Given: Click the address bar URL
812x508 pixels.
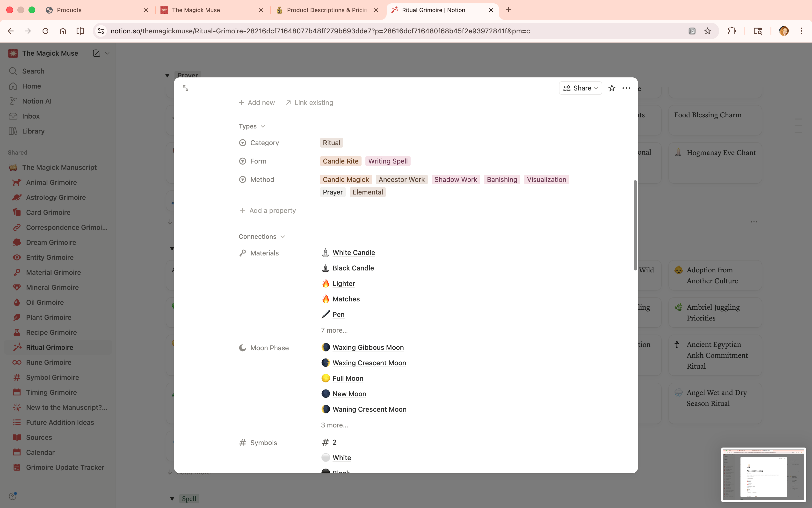Looking at the screenshot, I should coord(320,31).
